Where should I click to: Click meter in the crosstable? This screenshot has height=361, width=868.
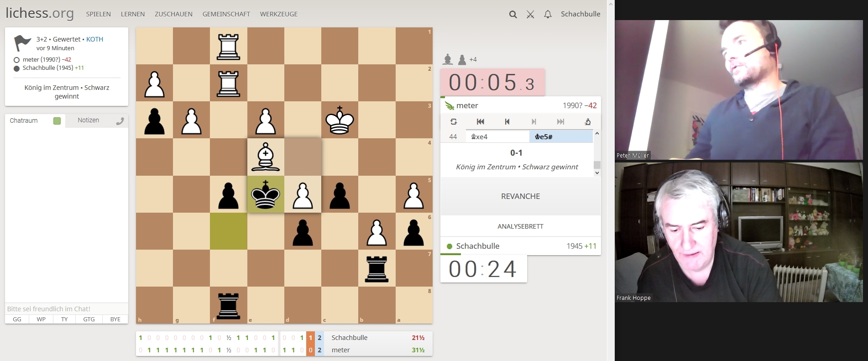[x=341, y=350]
